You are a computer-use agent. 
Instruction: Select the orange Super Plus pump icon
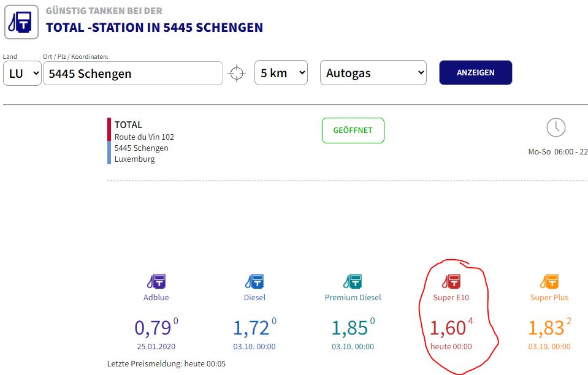pyautogui.click(x=549, y=281)
